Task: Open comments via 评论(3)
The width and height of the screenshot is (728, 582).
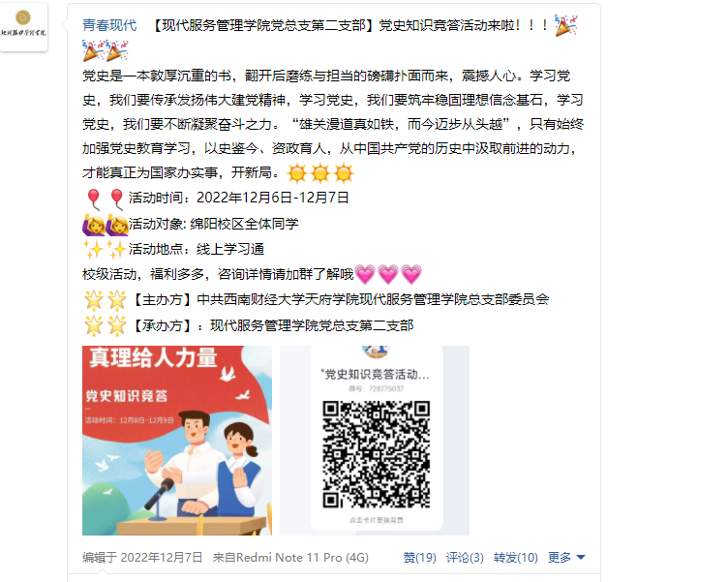Action: coord(465,558)
